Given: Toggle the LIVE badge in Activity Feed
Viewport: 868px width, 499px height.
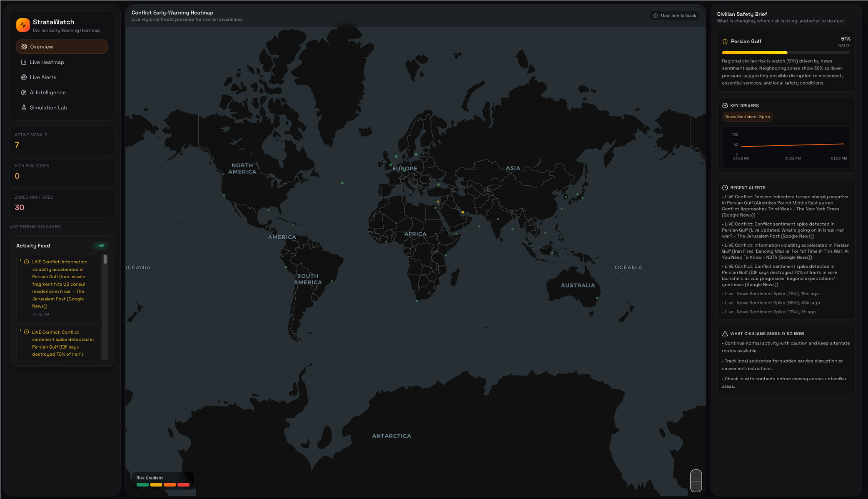Looking at the screenshot, I should click(x=100, y=246).
